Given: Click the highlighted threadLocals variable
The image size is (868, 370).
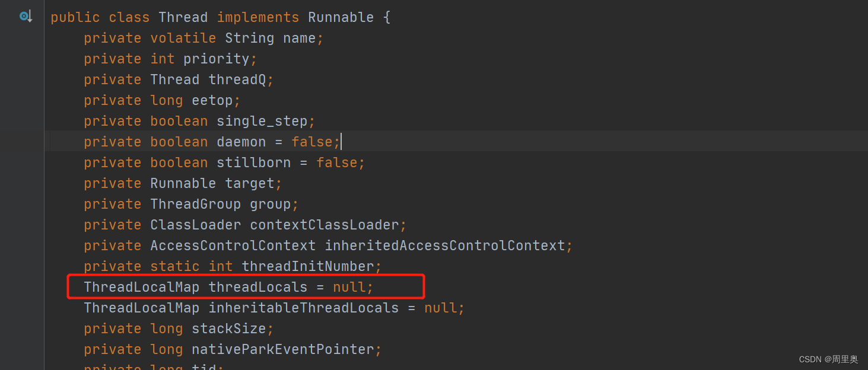Looking at the screenshot, I should coord(257,287).
